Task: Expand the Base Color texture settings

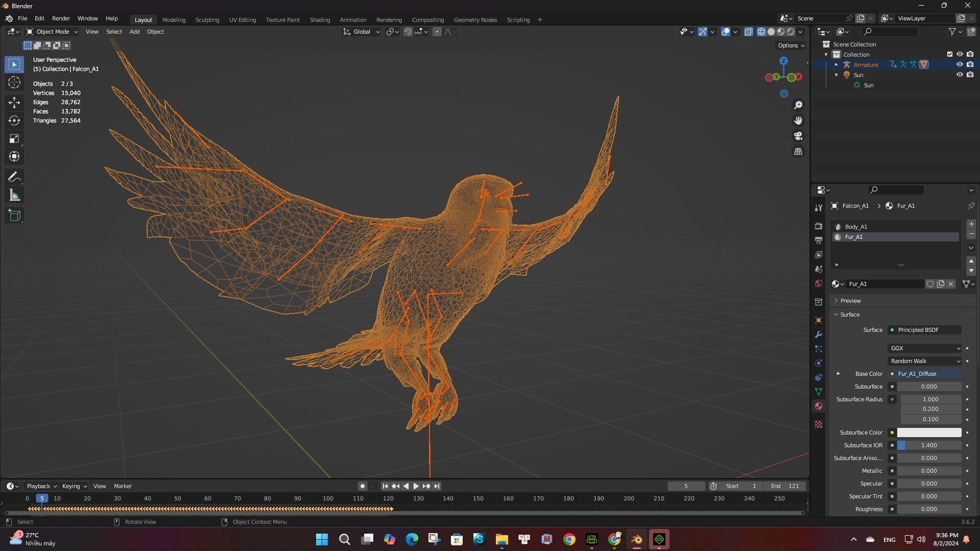Action: [838, 374]
